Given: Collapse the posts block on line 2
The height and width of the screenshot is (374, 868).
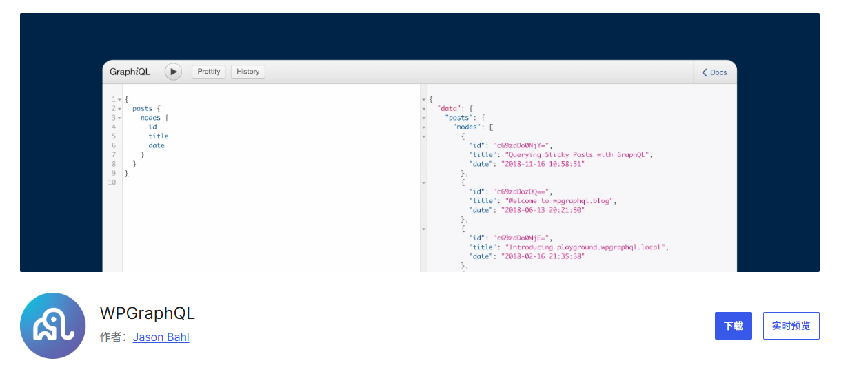Looking at the screenshot, I should pyautogui.click(x=119, y=109).
